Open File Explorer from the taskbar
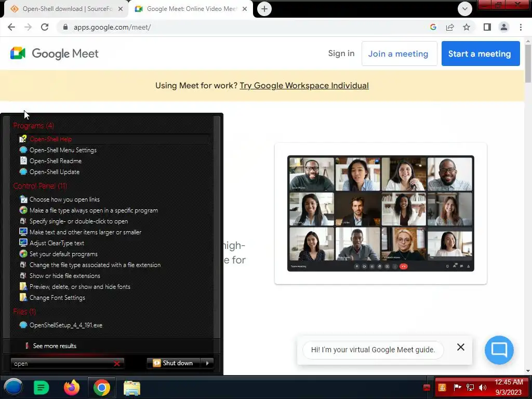The image size is (532, 399). click(x=131, y=388)
